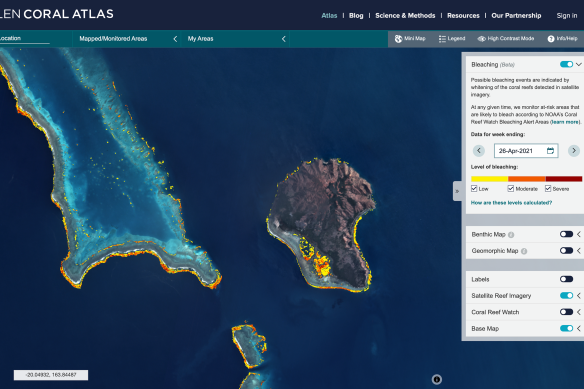The image size is (584, 389).
Task: Uncheck the Low bleaching checkbox
Action: click(x=474, y=189)
